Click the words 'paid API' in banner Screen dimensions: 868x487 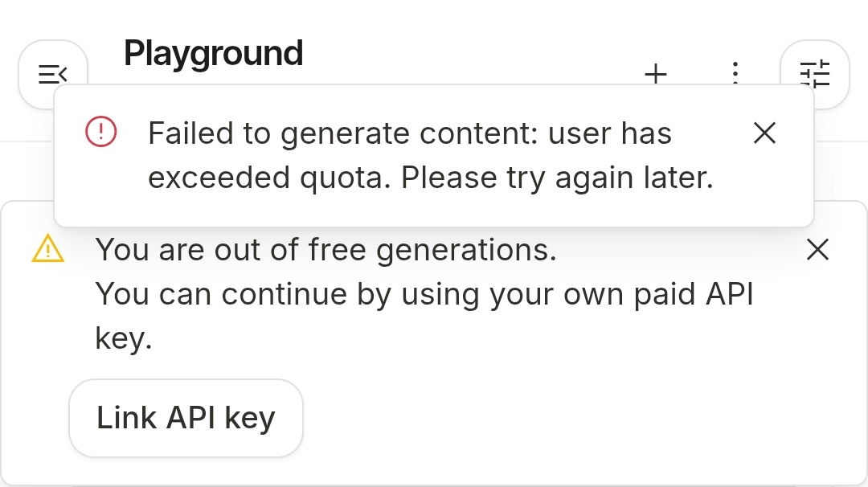tap(693, 294)
